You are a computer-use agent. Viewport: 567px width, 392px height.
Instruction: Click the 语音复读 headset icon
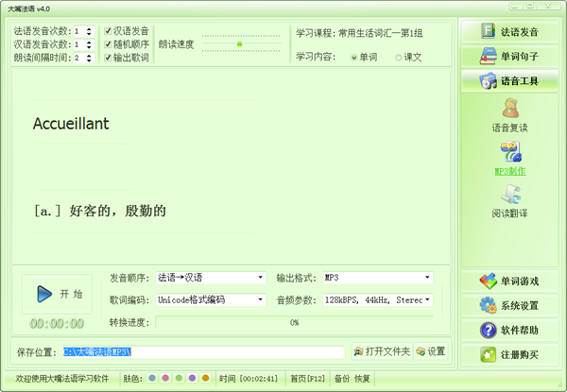point(510,108)
